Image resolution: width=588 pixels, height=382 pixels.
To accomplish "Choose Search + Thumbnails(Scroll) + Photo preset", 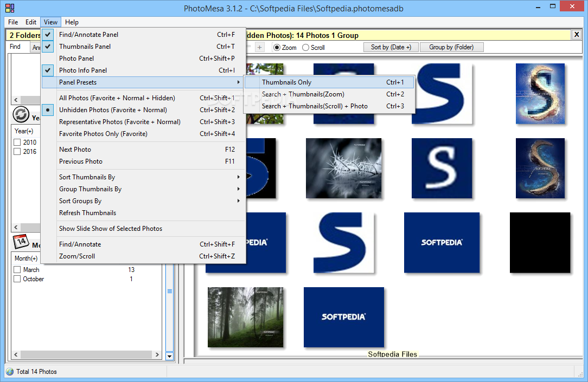I will [329, 106].
